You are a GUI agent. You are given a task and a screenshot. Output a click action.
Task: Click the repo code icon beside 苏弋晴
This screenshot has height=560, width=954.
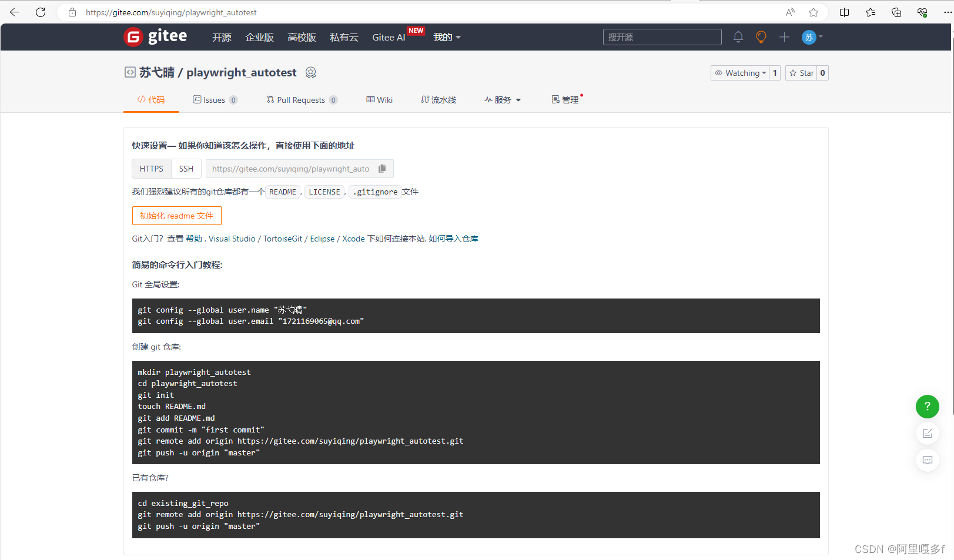[x=130, y=72]
